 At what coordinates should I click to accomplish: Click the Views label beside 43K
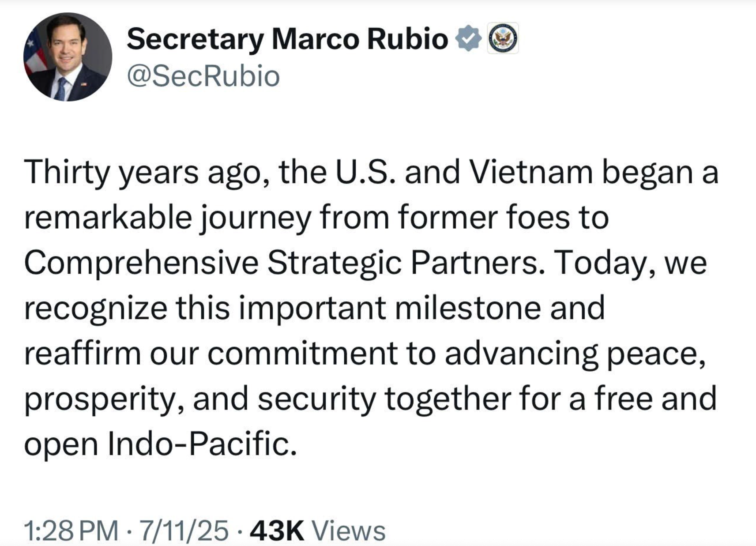tap(349, 530)
